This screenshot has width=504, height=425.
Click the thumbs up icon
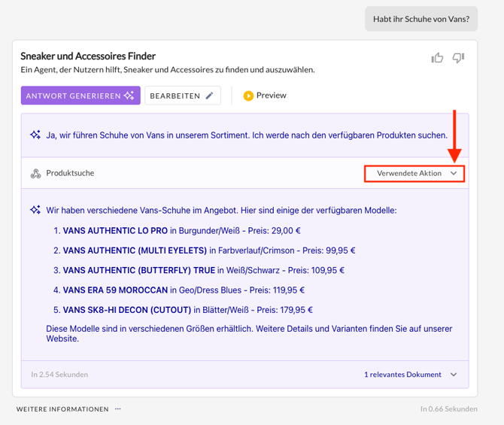[437, 58]
